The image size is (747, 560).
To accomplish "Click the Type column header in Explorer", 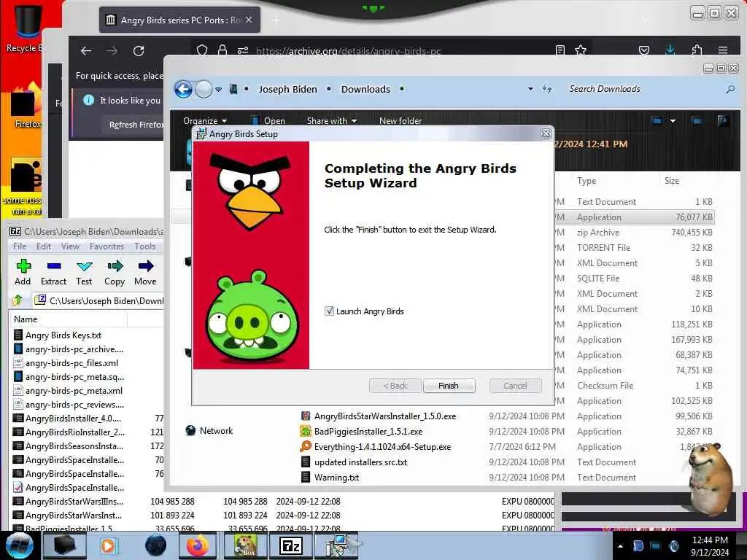I will [x=587, y=181].
